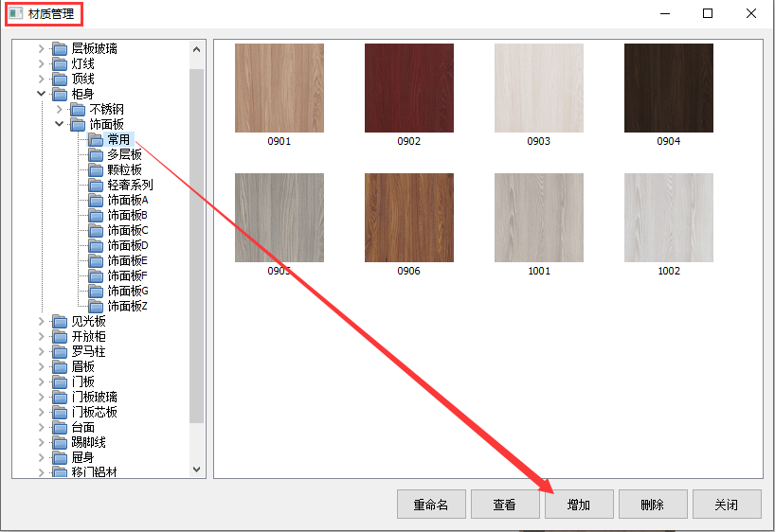Screen dimensions: 775x532
Task: Select the 移门铝材 tree label
Action: pyautogui.click(x=95, y=472)
